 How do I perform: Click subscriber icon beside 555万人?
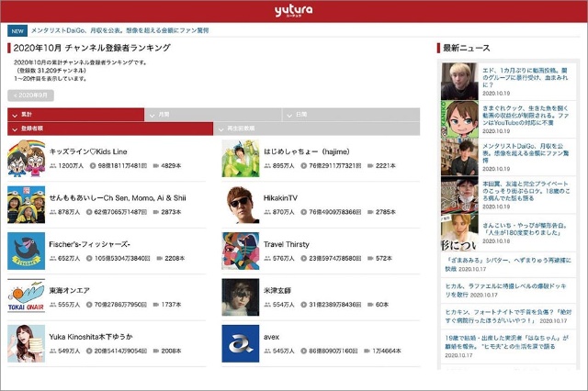click(x=53, y=305)
